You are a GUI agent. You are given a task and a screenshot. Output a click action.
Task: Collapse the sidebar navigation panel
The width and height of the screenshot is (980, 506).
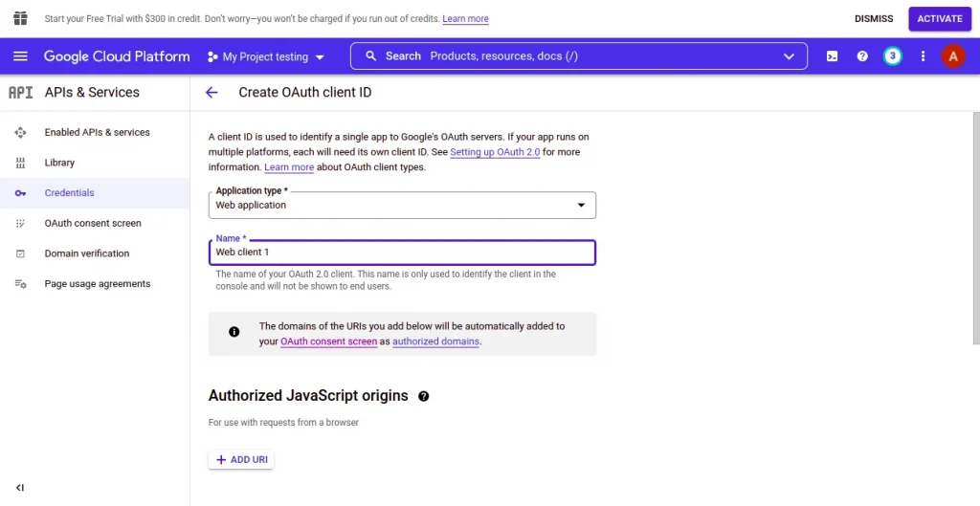(20, 488)
